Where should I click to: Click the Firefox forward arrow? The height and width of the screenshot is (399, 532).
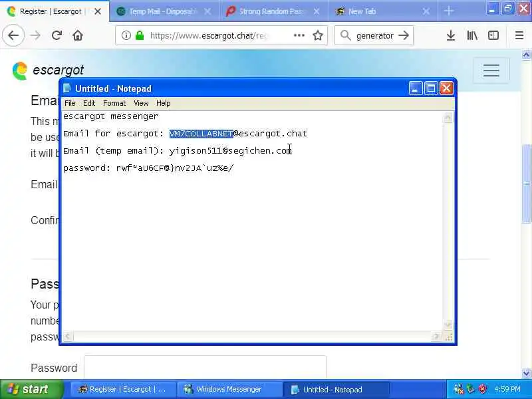tap(36, 35)
